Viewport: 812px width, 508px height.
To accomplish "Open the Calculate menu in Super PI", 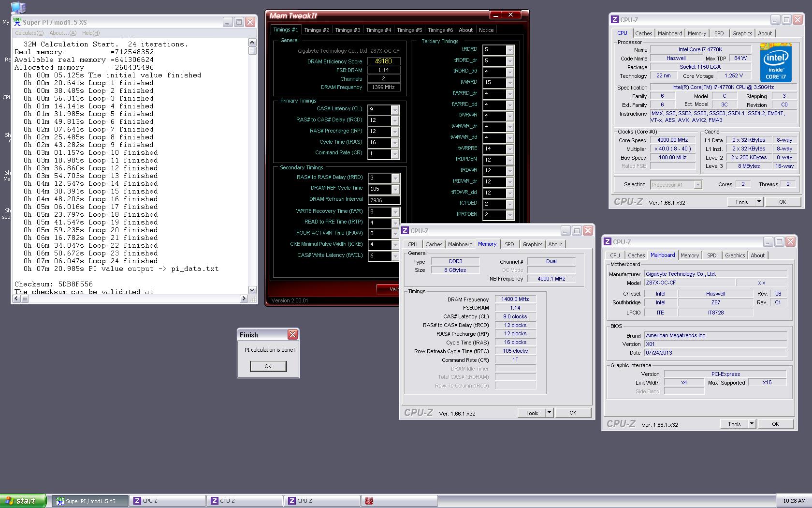I will click(x=29, y=33).
